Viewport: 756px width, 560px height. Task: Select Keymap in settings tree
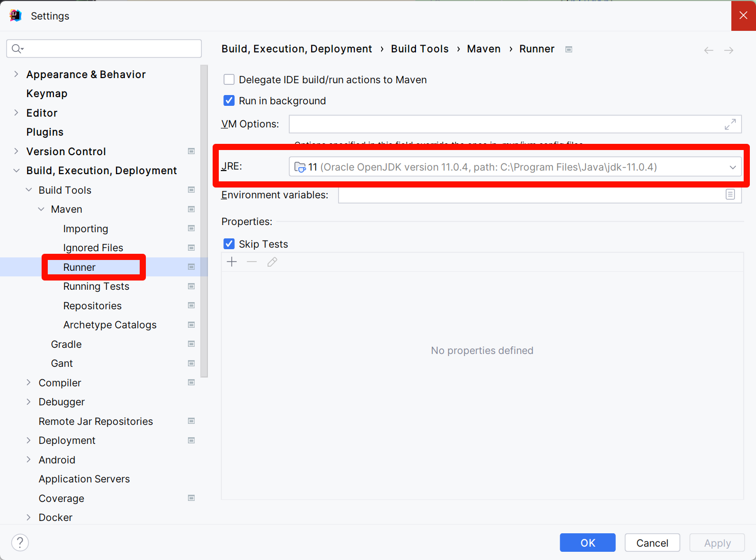pyautogui.click(x=47, y=94)
